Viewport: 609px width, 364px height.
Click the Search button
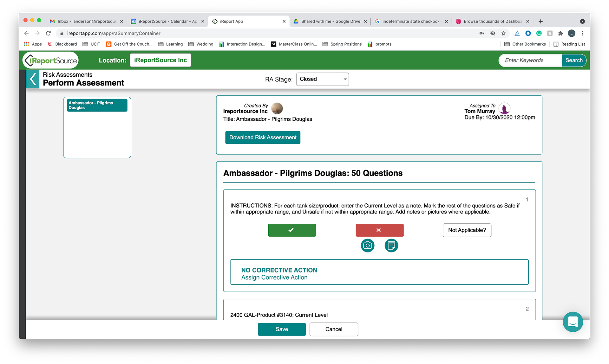574,60
